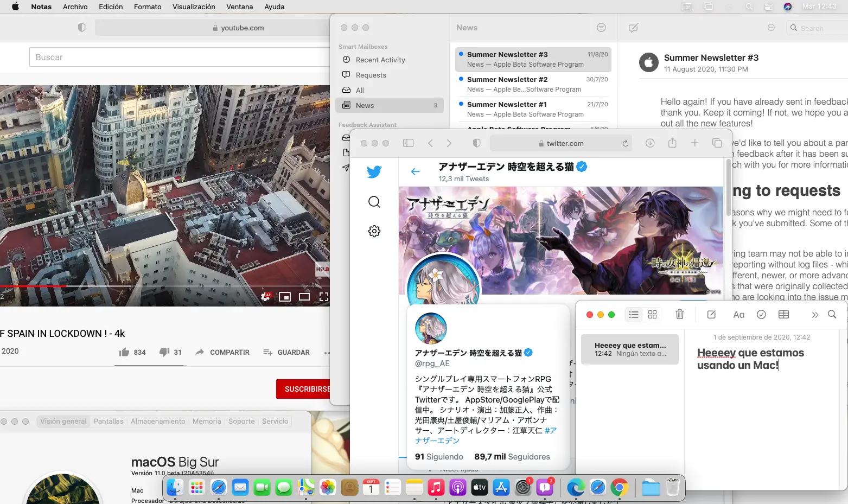Image resolution: width=848 pixels, height=504 pixels.
Task: Toggle YouTube theater mode
Action: click(x=304, y=297)
